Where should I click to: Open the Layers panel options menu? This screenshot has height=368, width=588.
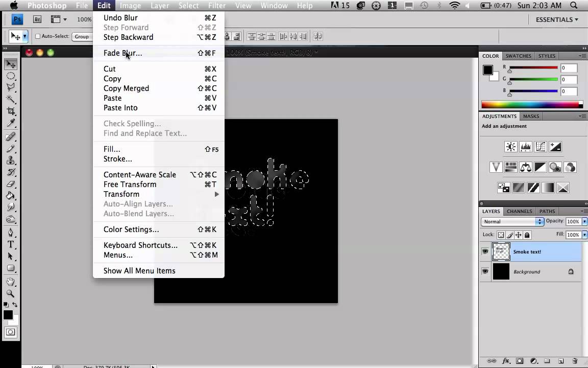coord(583,212)
